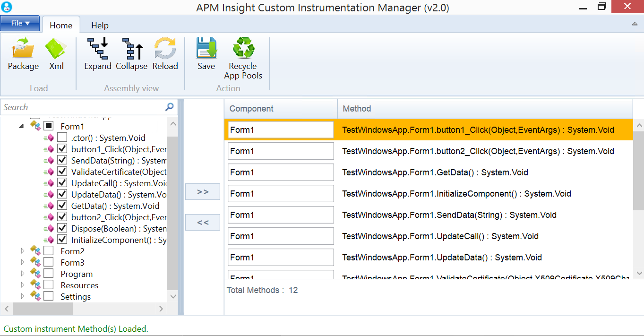Image resolution: width=644 pixels, height=336 pixels.
Task: Click the << remove button
Action: (202, 222)
